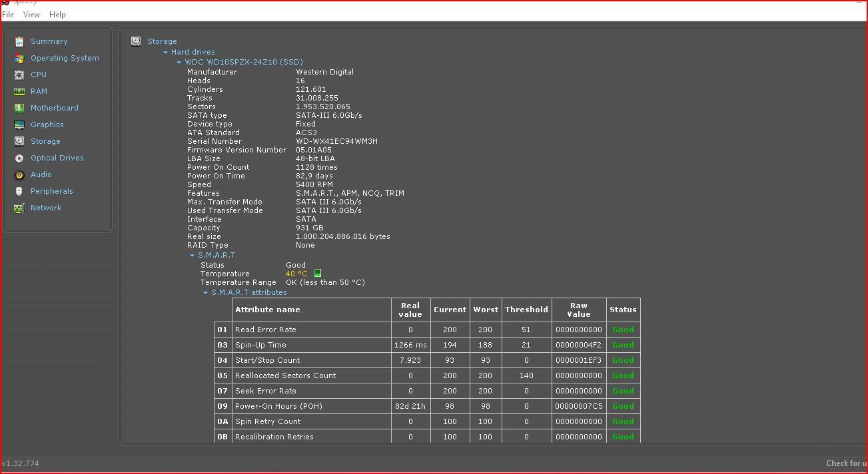Click raw value 00000007C5
Image resolution: width=868 pixels, height=474 pixels.
point(579,406)
